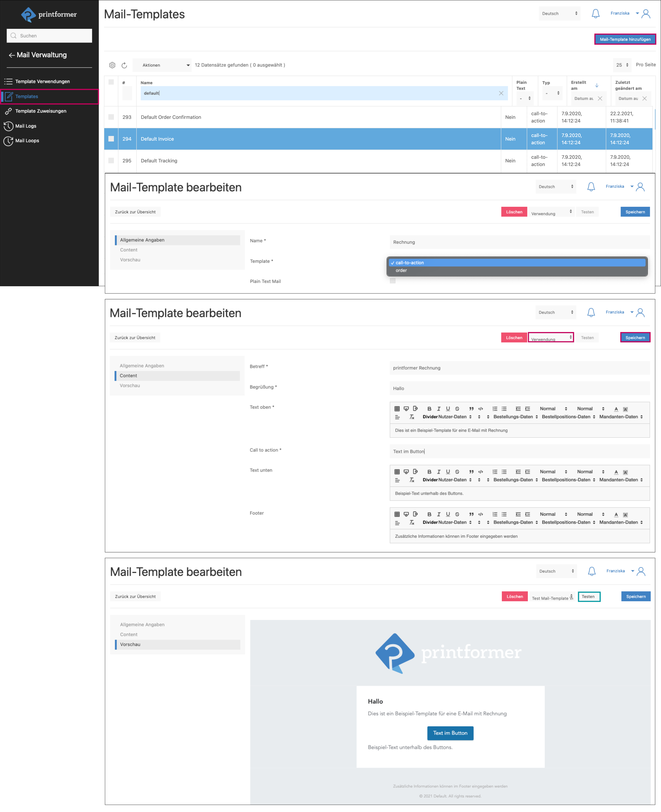The width and height of the screenshot is (661, 812).
Task: Click code block icon in Footer editor toolbar
Action: tap(480, 514)
